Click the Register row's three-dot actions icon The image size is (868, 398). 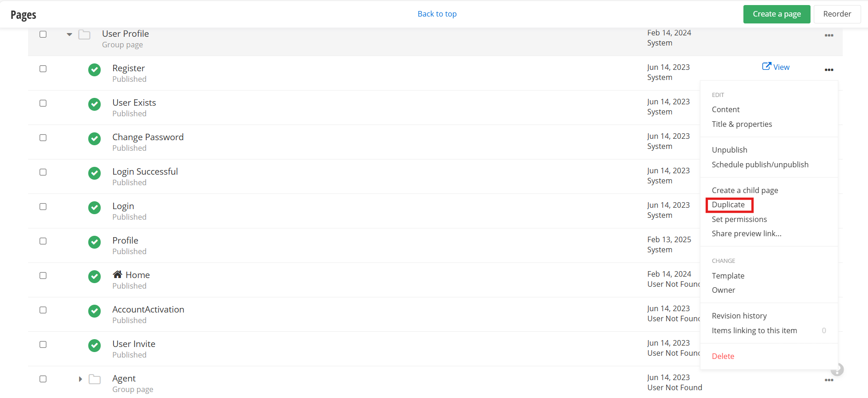coord(829,70)
